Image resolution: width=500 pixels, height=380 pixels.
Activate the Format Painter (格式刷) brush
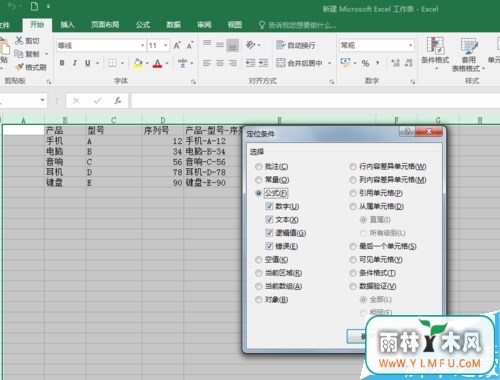point(20,67)
